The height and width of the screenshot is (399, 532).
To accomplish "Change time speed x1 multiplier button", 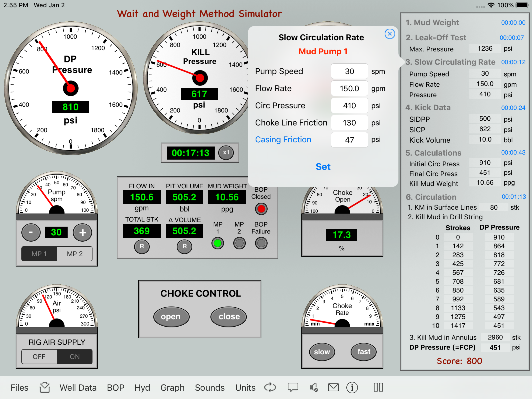I will (226, 153).
